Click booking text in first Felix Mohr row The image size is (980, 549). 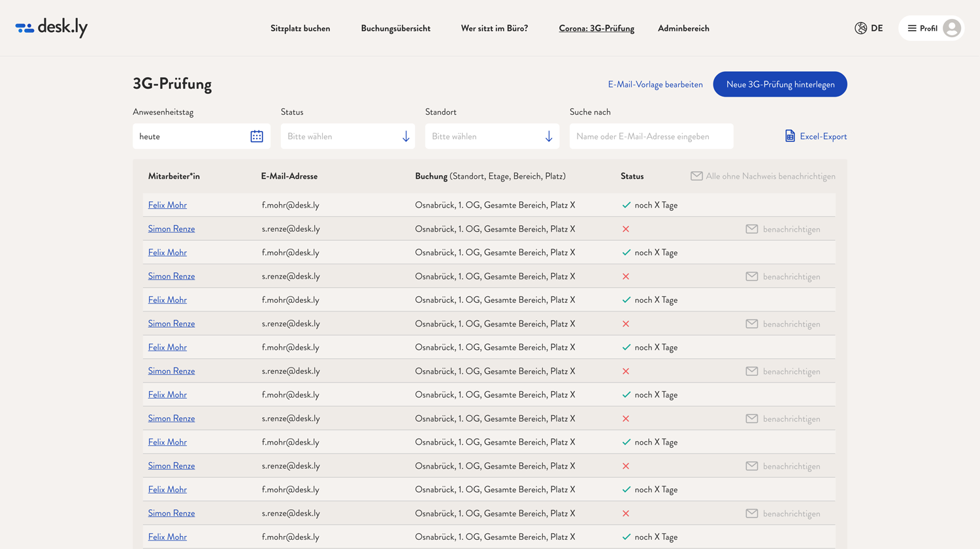click(495, 205)
